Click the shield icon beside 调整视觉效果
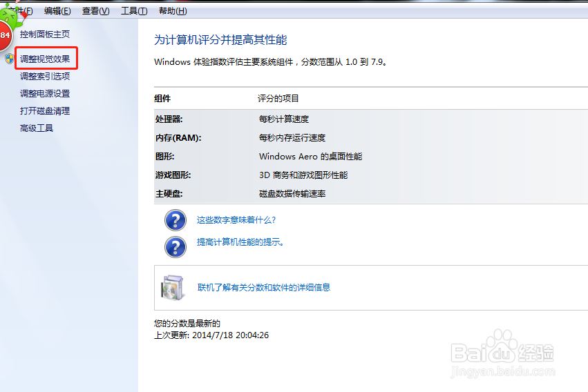Image resolution: width=588 pixels, height=392 pixels. 10,59
